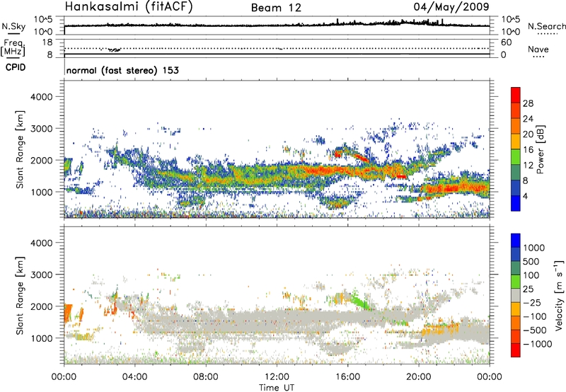Click the -500 value on the velocity colorbar
Screen dimensions: 566x392
(535, 330)
